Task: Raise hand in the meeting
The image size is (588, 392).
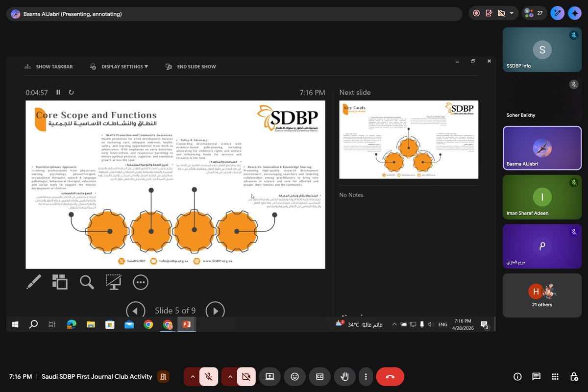Action: [x=345, y=376]
